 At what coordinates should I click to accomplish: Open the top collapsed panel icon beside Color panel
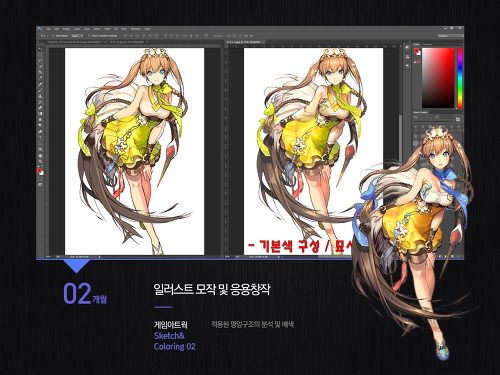407,48
